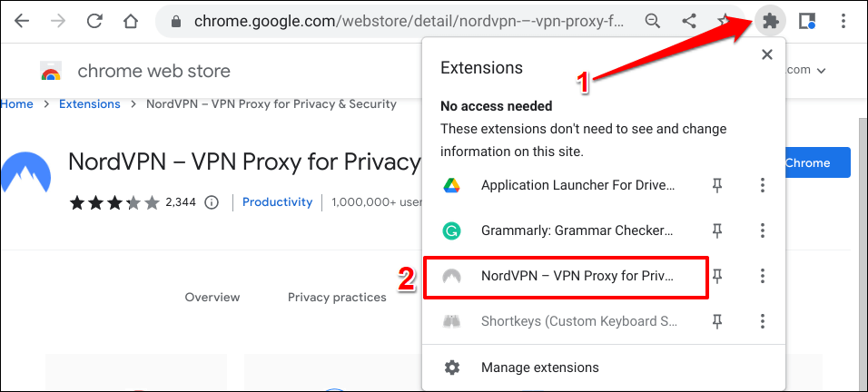Open more options for Grammarly extension
This screenshot has width=868, height=392.
click(x=763, y=230)
